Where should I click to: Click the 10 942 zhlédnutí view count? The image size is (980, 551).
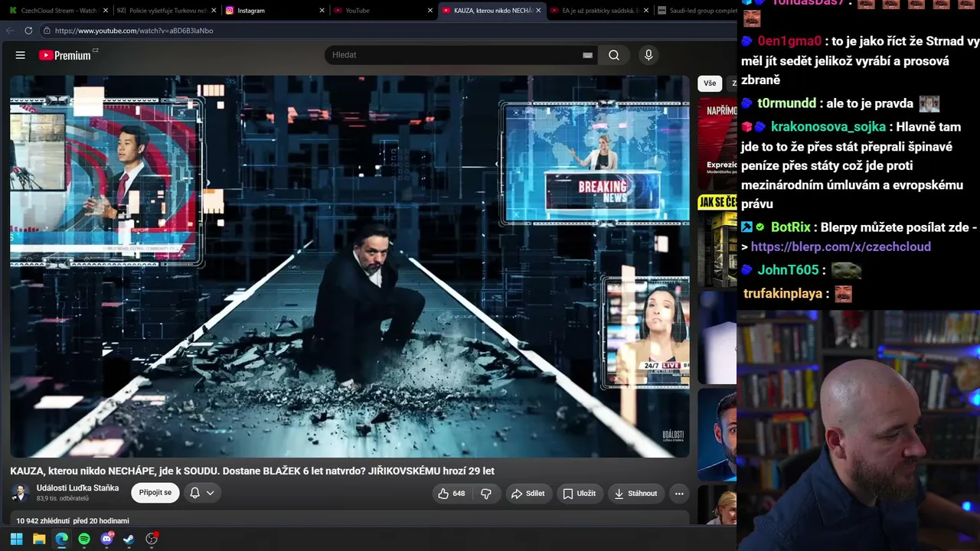pyautogui.click(x=44, y=521)
